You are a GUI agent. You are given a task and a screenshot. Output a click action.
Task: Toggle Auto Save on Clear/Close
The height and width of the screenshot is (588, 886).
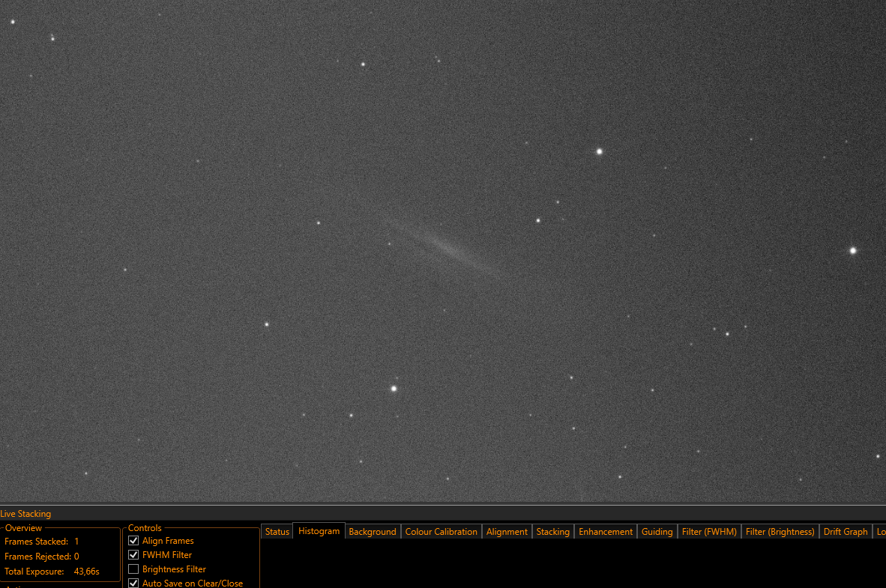click(x=134, y=583)
